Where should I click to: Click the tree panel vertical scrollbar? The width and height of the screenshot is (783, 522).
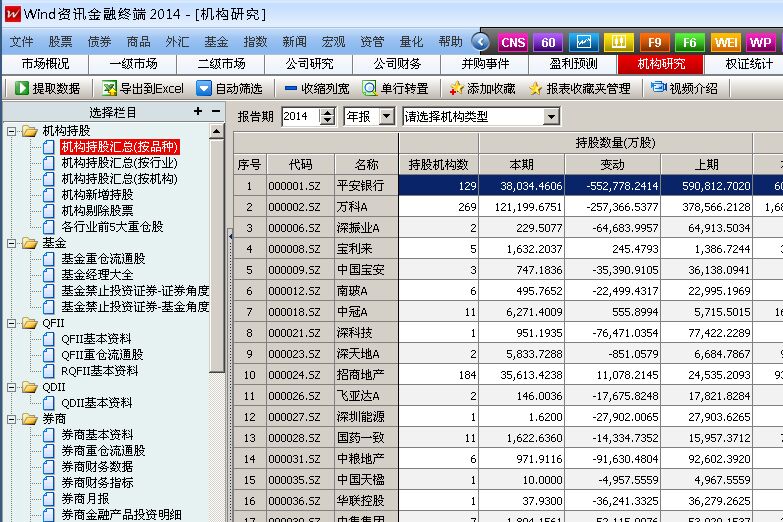[x=217, y=300]
